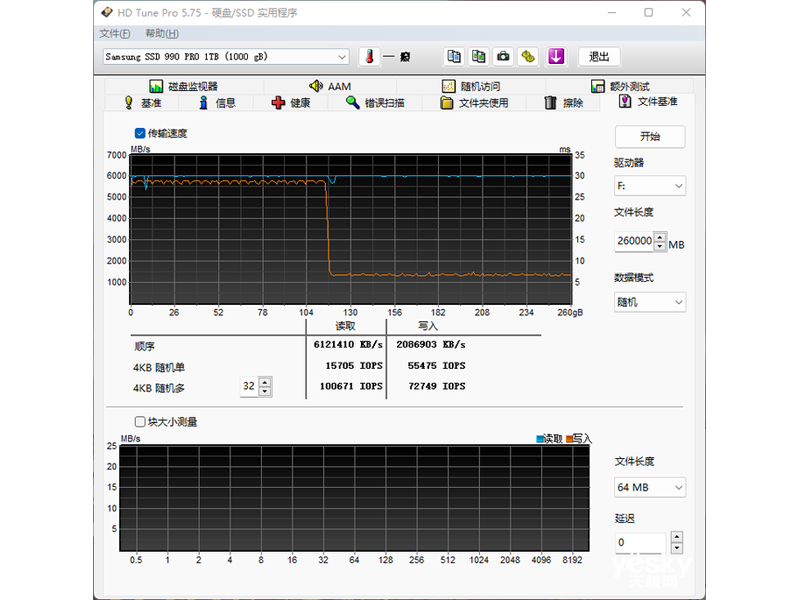
Task: Switch to the 文件夹使用 folder usage tab
Action: click(x=474, y=103)
